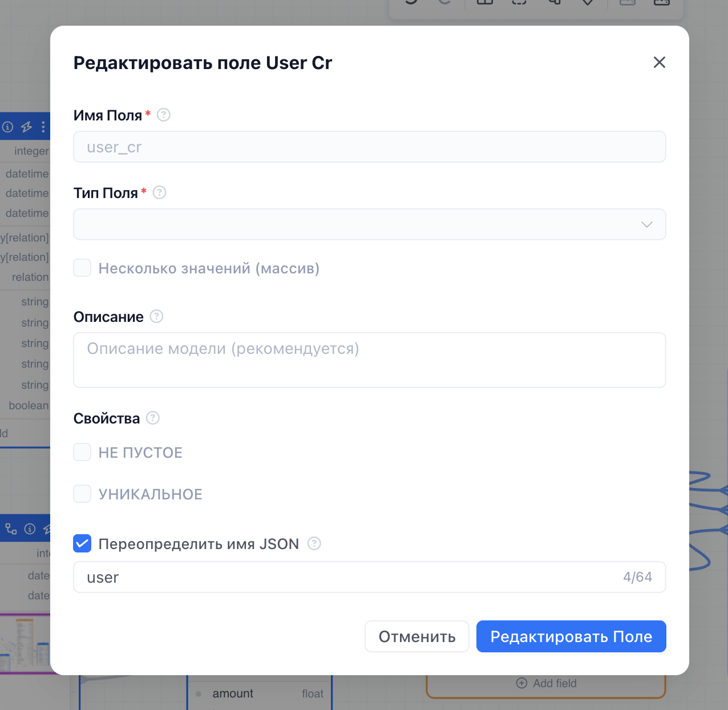Viewport: 728px width, 710px height.
Task: Click into the Описание text area
Action: [370, 360]
